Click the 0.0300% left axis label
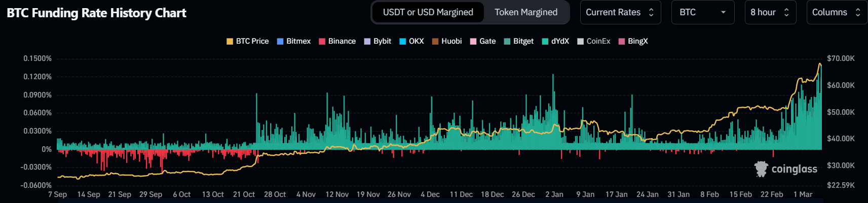Screen dimensions: 868x203 (37, 131)
